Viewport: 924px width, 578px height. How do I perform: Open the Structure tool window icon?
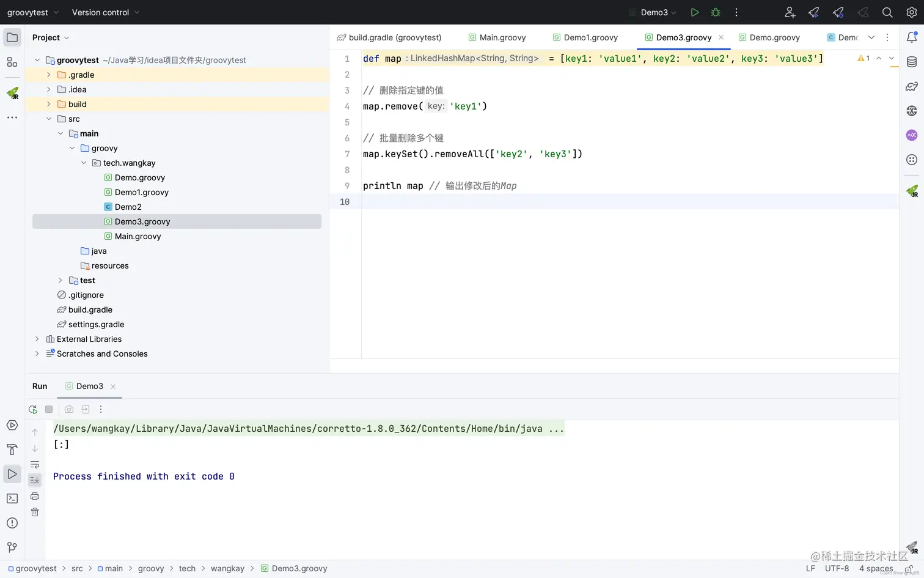click(x=12, y=62)
